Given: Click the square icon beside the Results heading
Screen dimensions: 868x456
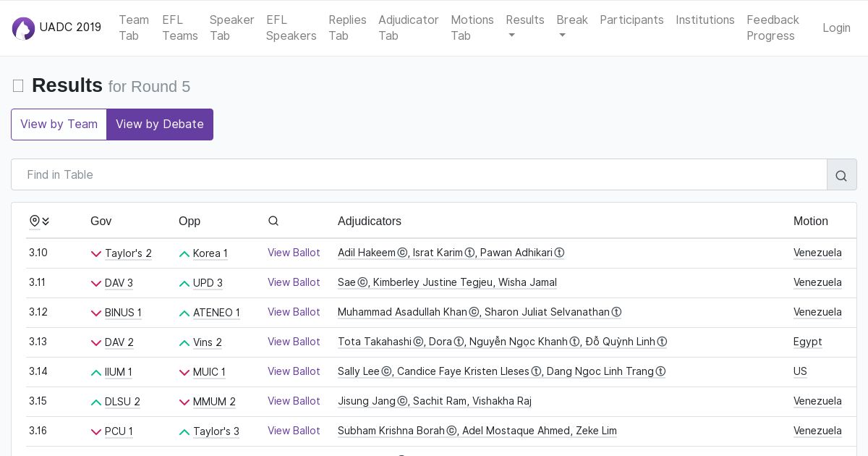Looking at the screenshot, I should point(18,86).
